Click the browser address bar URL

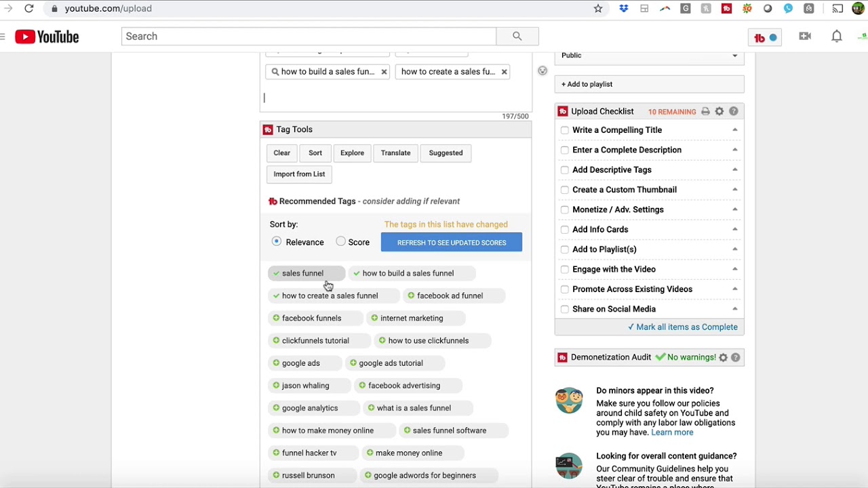[x=108, y=9]
